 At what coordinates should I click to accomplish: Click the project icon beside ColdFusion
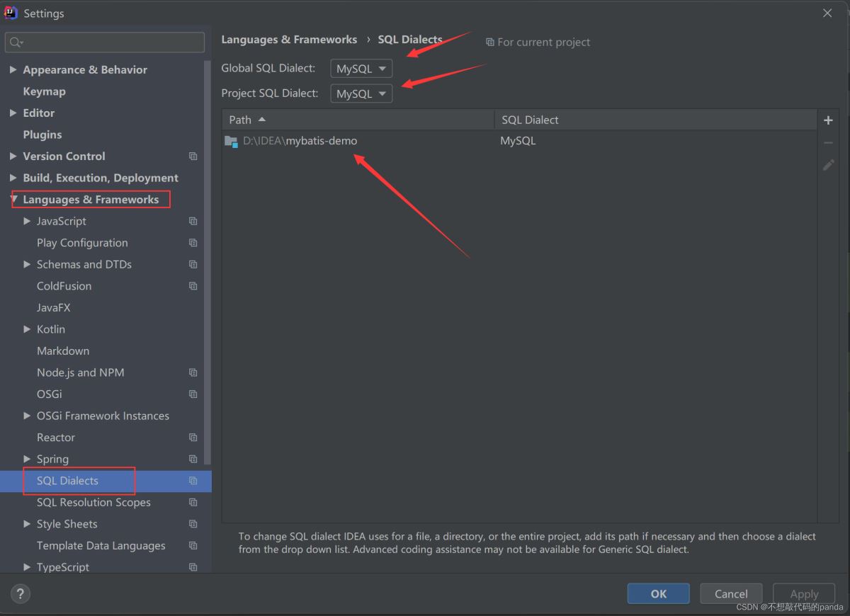coord(193,286)
